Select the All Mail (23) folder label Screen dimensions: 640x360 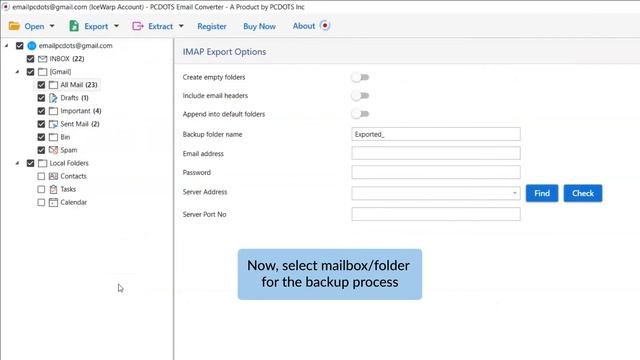[x=79, y=85]
